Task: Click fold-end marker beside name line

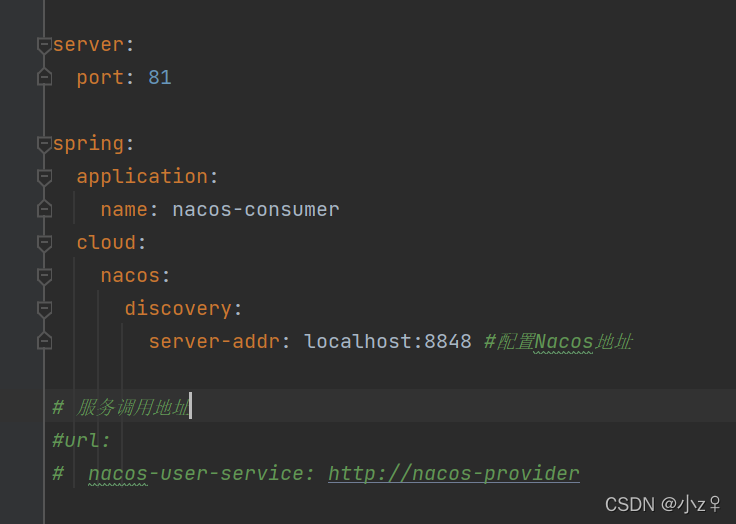Action: (43, 210)
